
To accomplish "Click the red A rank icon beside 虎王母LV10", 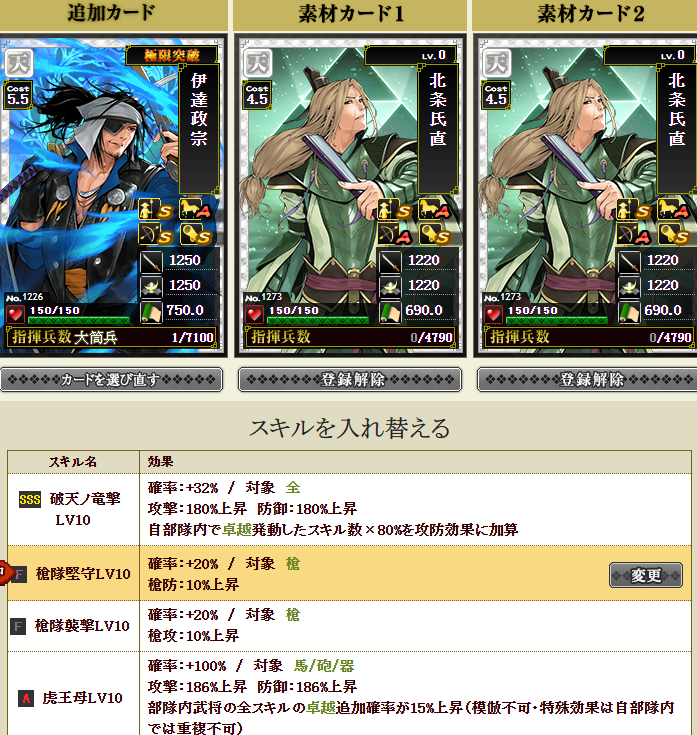I will (26, 698).
